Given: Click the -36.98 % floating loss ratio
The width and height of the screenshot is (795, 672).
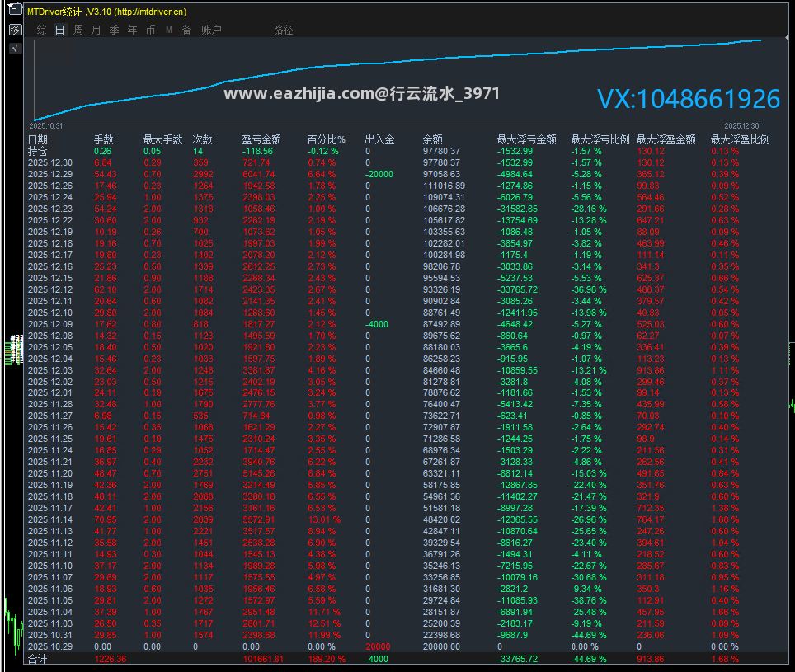Looking at the screenshot, I should 589,290.
